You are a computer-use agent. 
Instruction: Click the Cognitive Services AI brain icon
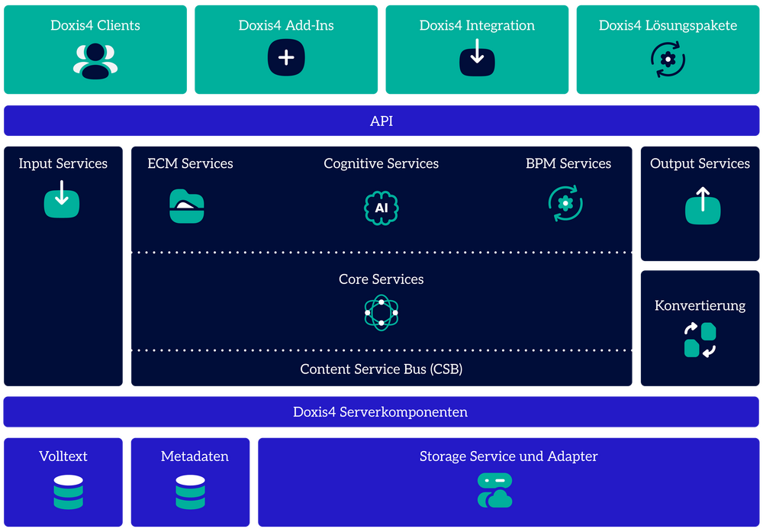point(381,207)
